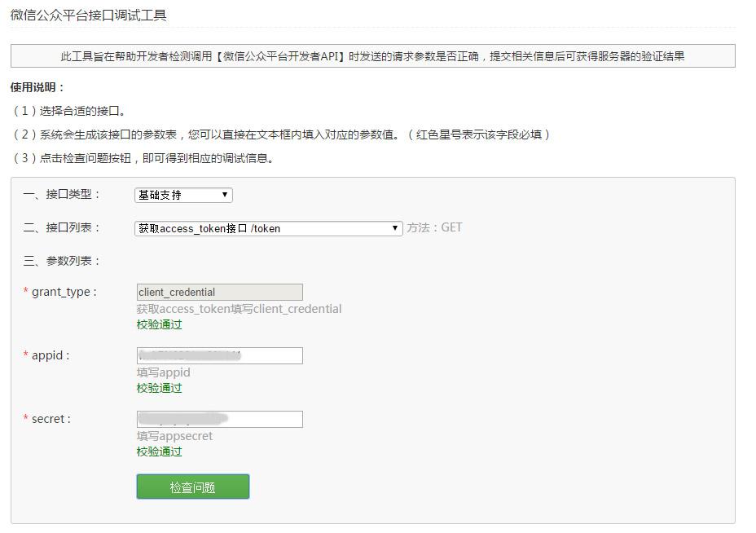Screen dimensions: 756x533
Task: Click 校验通过 link under secret
Action: coord(159,451)
